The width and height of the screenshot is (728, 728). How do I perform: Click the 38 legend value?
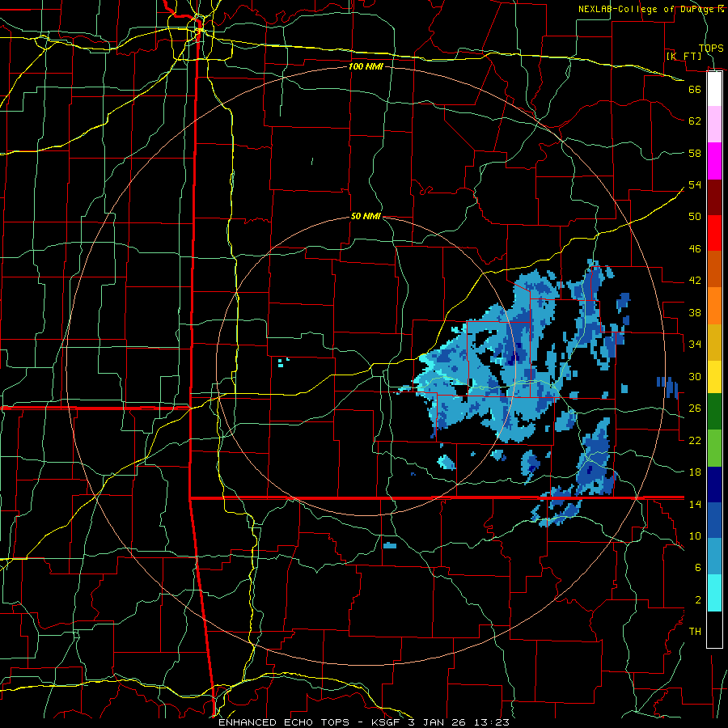pos(695,312)
